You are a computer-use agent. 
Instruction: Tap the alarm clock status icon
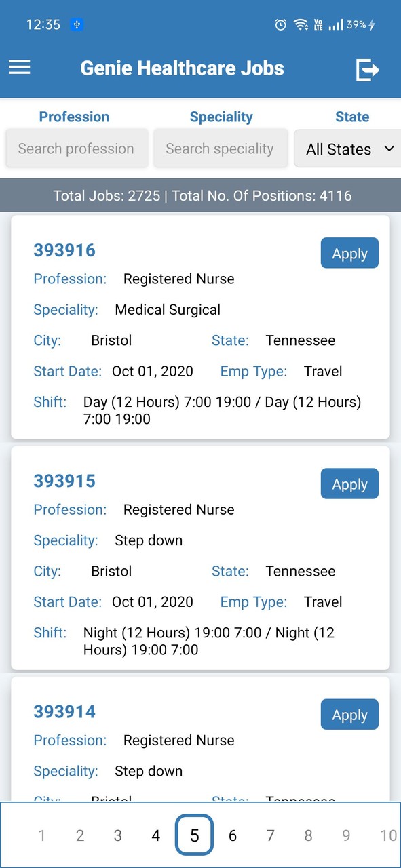[x=280, y=24]
